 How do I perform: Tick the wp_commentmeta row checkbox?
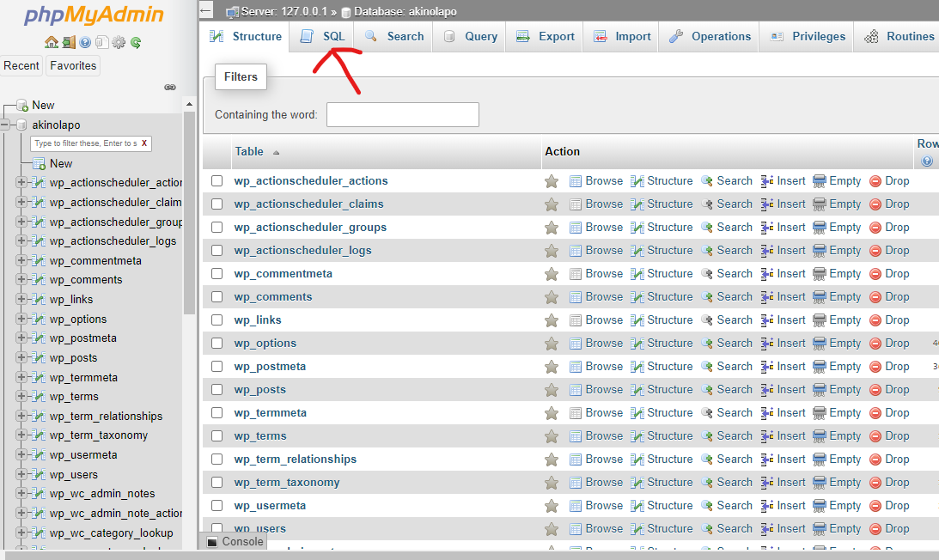pos(216,274)
